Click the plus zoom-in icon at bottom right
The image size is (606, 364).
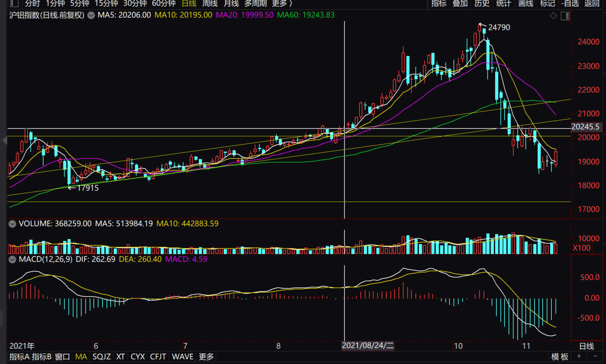(x=579, y=357)
